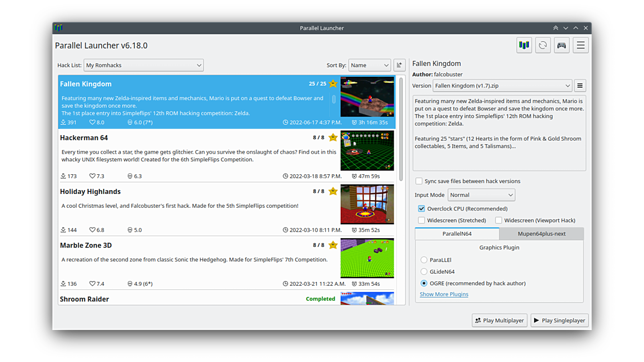The image size is (644, 362).
Task: Toggle sort order icon beside Sort By
Action: [x=399, y=65]
